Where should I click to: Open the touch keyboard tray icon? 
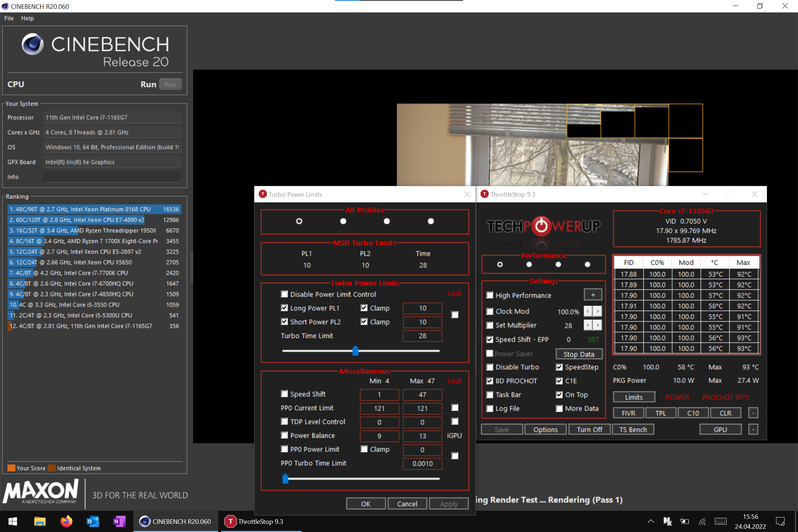pyautogui.click(x=721, y=521)
